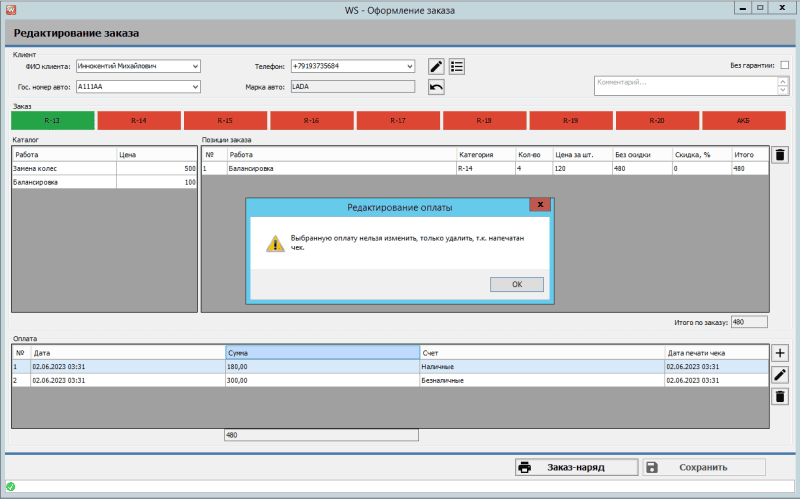
Task: Close the Редактирование оплаты dialog
Action: [540, 205]
